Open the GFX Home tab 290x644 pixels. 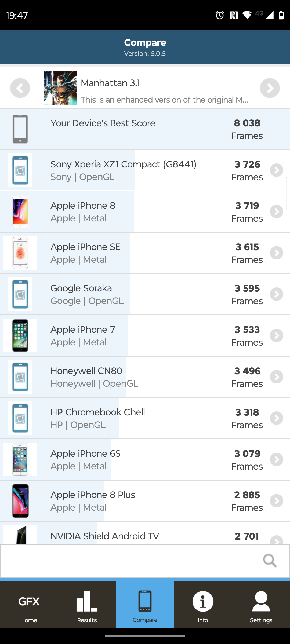click(x=29, y=605)
